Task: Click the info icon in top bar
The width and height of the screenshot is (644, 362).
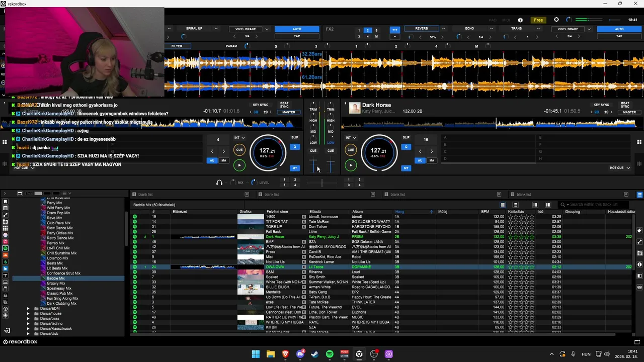Action: click(x=520, y=20)
